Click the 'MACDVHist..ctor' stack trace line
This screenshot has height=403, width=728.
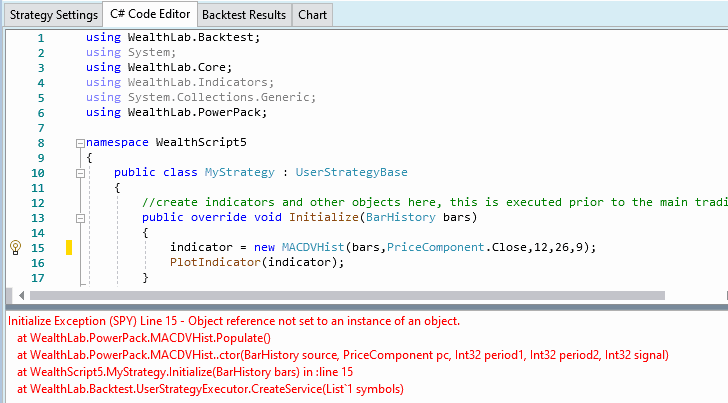coord(343,355)
